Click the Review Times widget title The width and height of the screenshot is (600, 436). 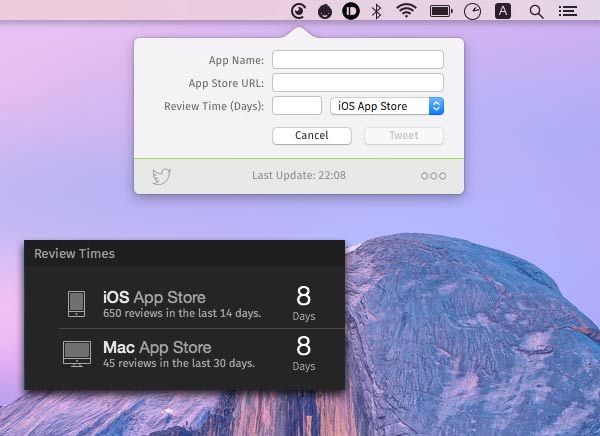pyautogui.click(x=74, y=253)
